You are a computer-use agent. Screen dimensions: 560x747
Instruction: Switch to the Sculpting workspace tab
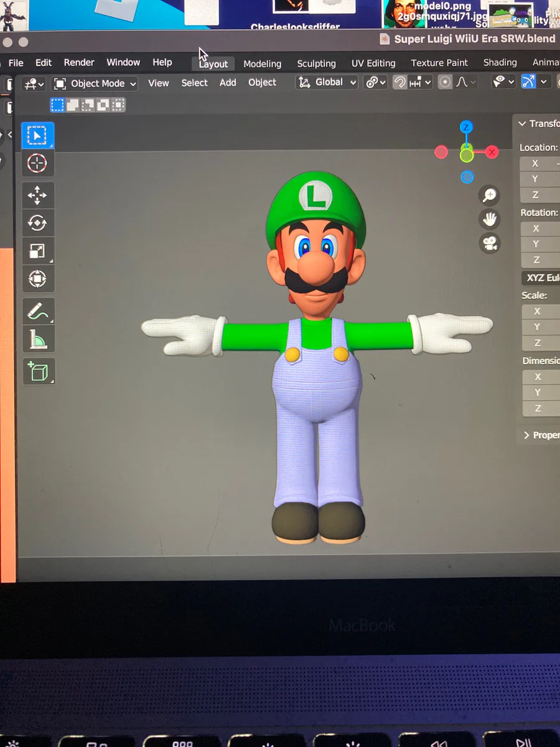(316, 63)
